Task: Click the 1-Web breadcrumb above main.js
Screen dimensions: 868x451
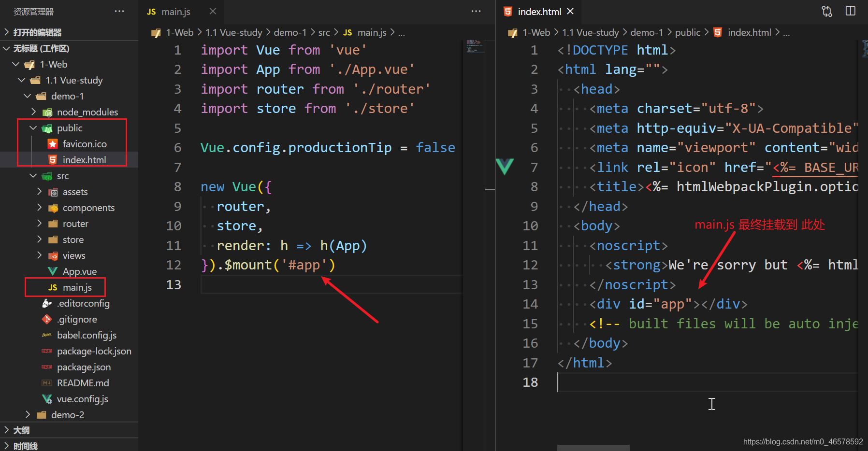Action: (x=180, y=32)
